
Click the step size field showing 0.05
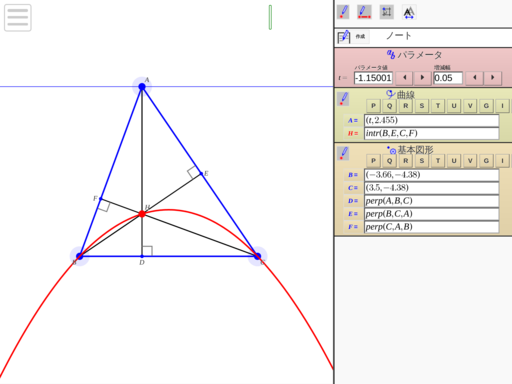(448, 78)
